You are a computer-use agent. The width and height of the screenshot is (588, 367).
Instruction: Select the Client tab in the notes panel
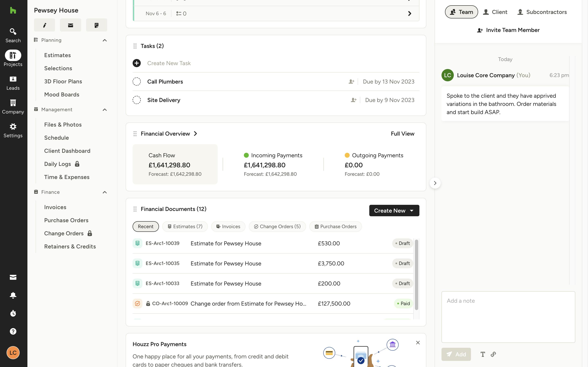pos(495,12)
